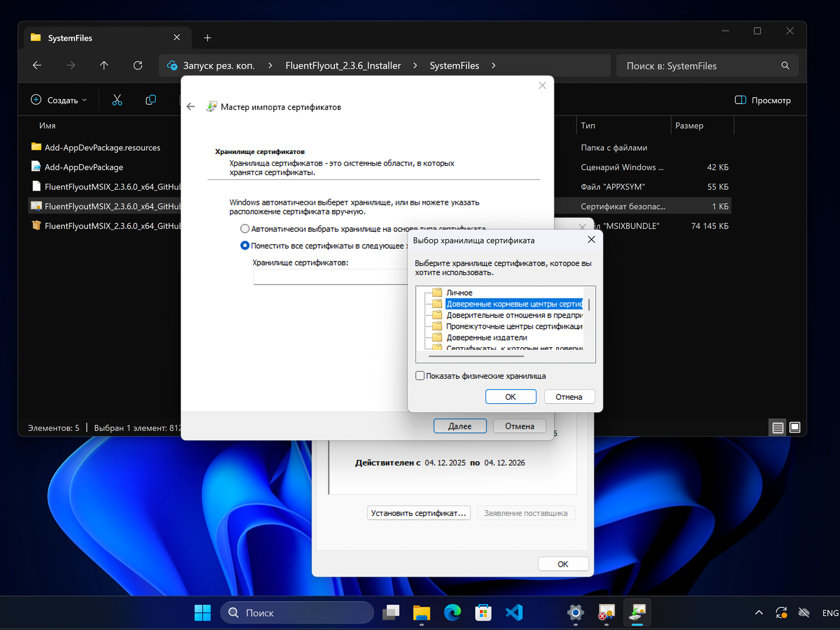Expand chevron after 'Запуск рез. коп.' breadcrumb
Image resolution: width=840 pixels, height=630 pixels.
[x=270, y=66]
